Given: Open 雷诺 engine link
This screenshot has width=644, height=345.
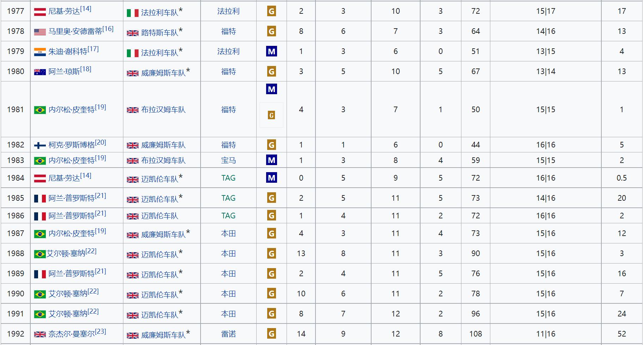Looking at the screenshot, I should click(x=228, y=334).
